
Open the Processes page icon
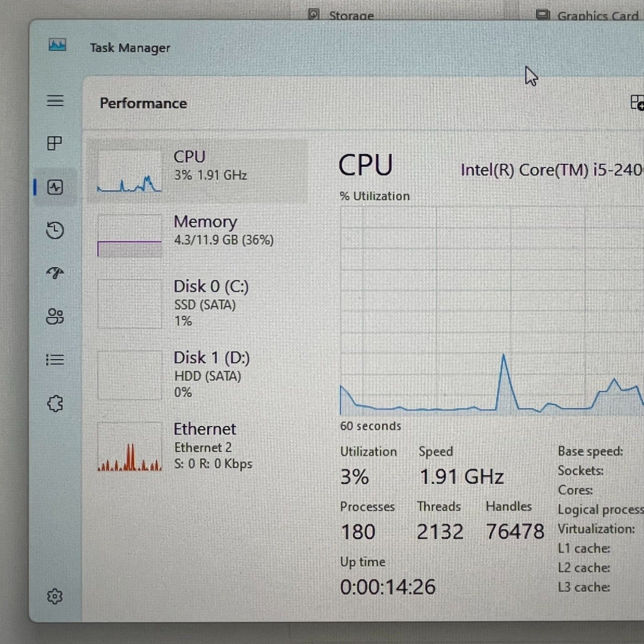[55, 143]
